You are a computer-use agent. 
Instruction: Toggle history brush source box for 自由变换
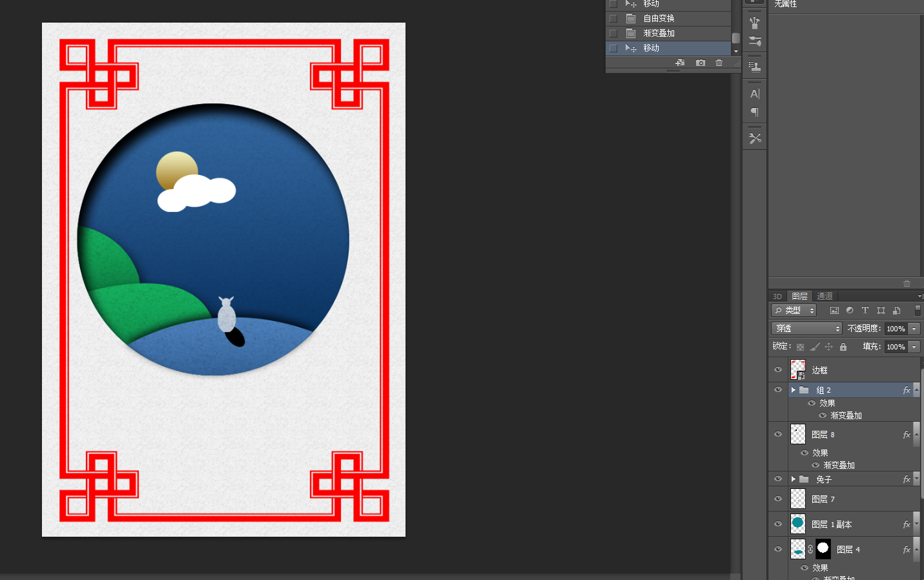pyautogui.click(x=613, y=19)
